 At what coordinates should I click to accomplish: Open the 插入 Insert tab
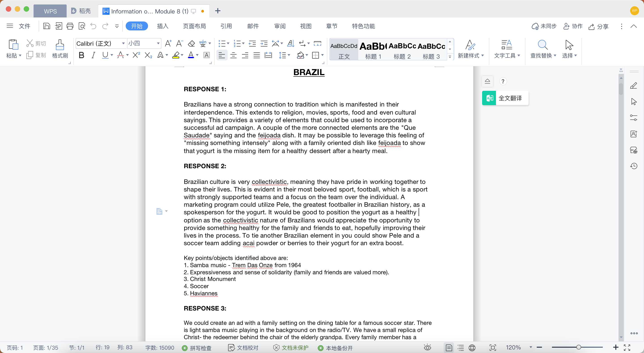click(163, 26)
